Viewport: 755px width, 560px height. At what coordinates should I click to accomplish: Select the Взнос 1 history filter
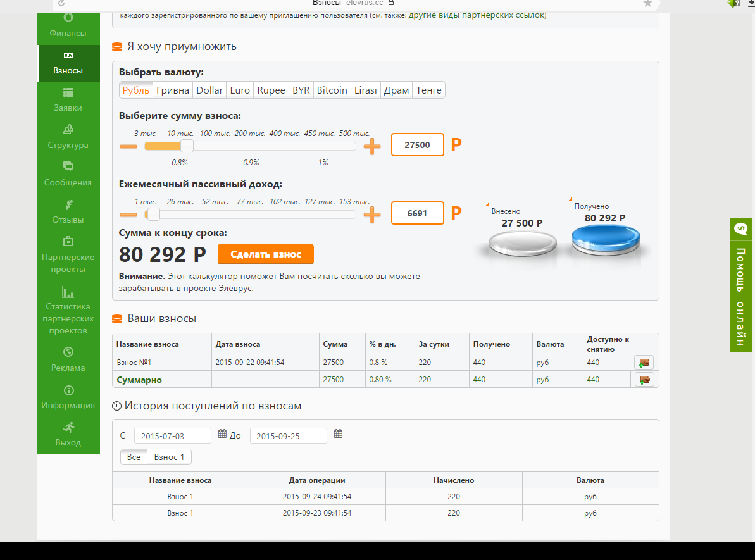[169, 457]
